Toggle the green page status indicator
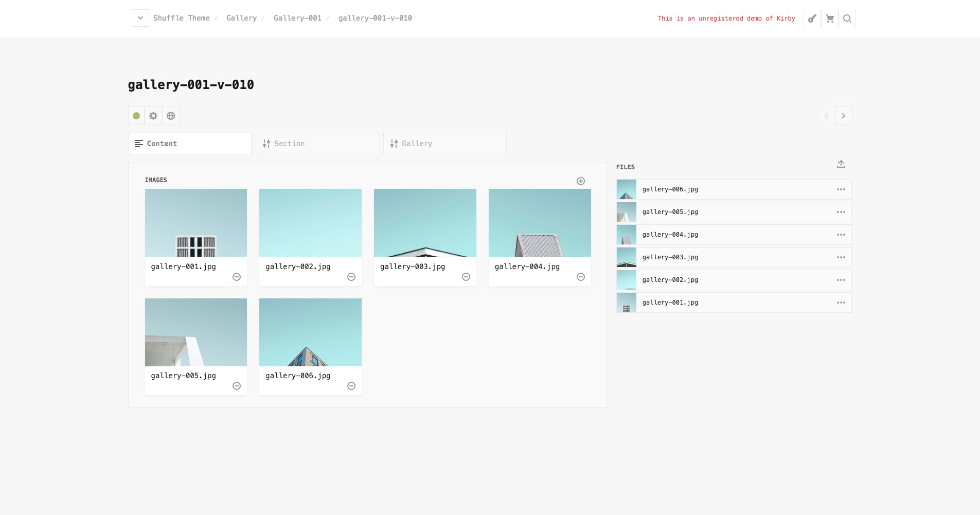Screen dimensions: 980x515 tap(136, 116)
